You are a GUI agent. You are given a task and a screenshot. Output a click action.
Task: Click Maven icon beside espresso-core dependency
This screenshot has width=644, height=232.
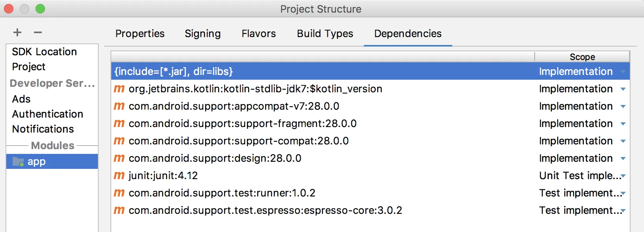pos(119,210)
